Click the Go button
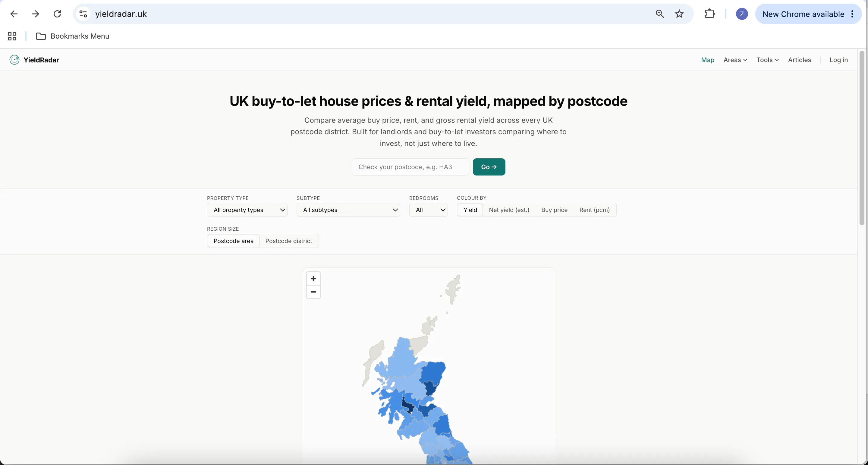 (x=489, y=167)
